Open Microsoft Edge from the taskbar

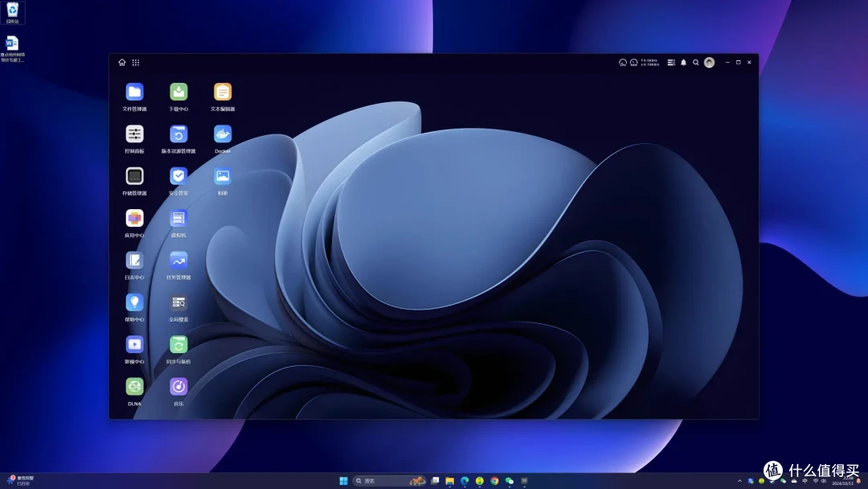coord(465,481)
